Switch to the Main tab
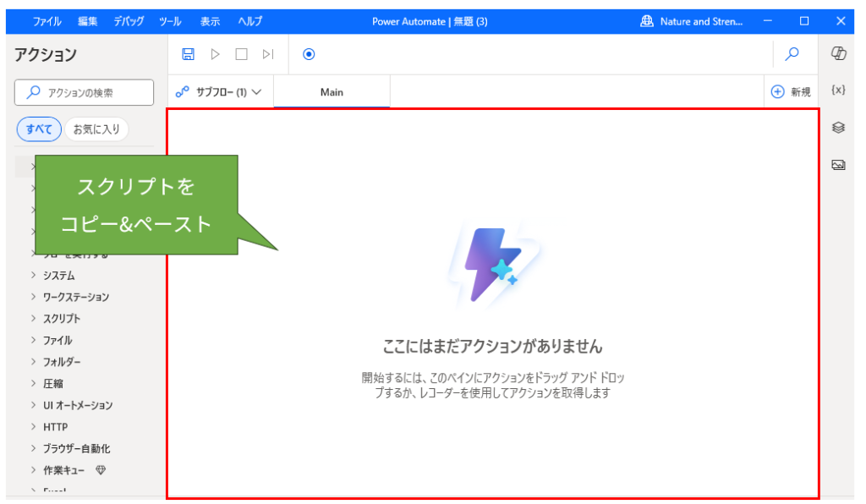Image resolution: width=866 pixels, height=504 pixels. point(332,92)
